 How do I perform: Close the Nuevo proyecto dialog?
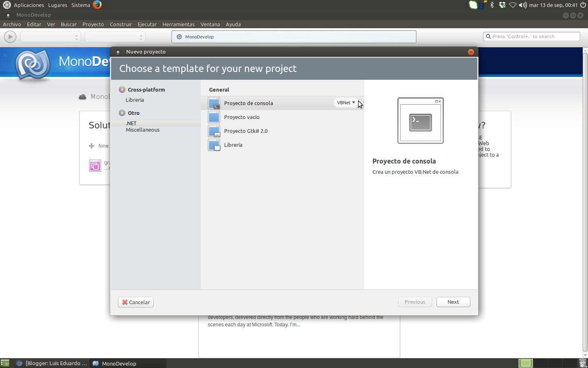(471, 52)
